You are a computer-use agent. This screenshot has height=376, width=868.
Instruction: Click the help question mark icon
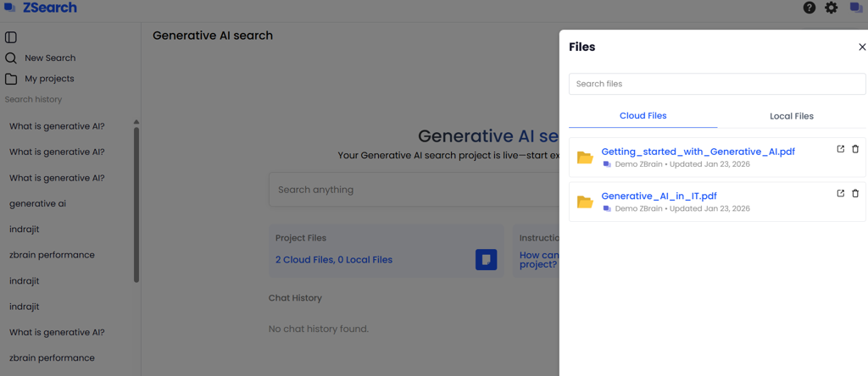click(x=809, y=8)
